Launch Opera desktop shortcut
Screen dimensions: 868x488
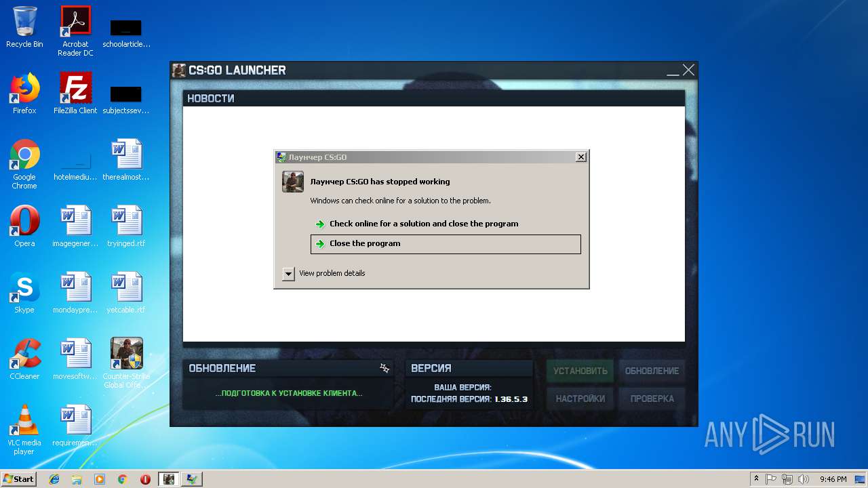(24, 226)
